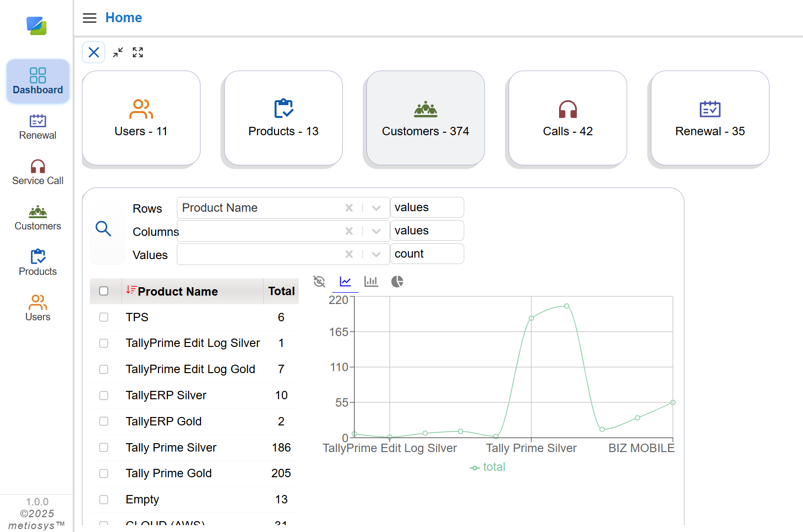Click the expand fullscreen icon

[138, 52]
